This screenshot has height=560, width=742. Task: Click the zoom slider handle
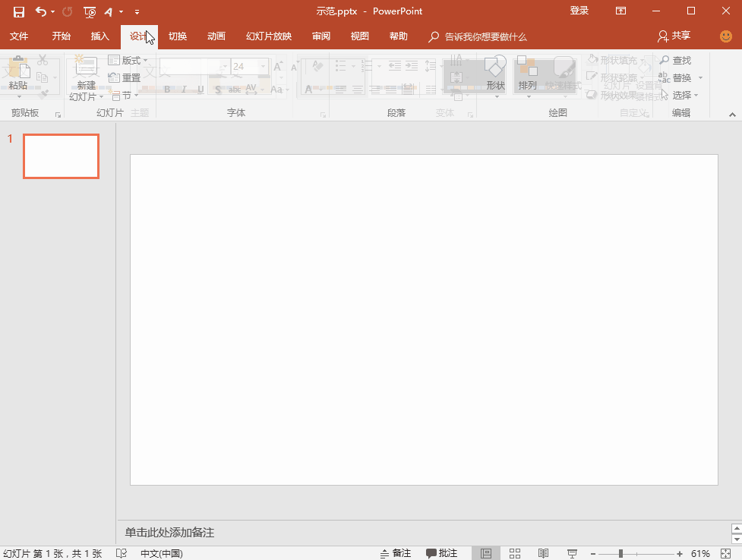tap(620, 553)
